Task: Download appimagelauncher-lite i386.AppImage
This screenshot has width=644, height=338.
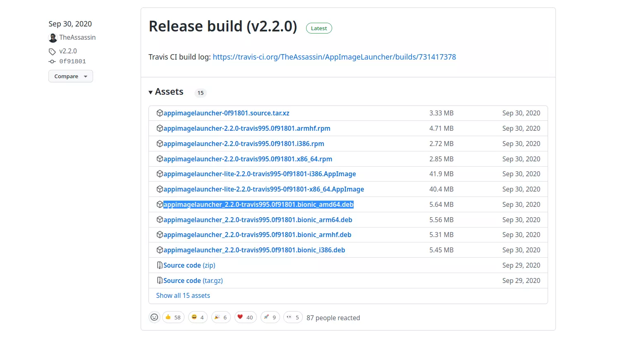Action: (x=260, y=174)
